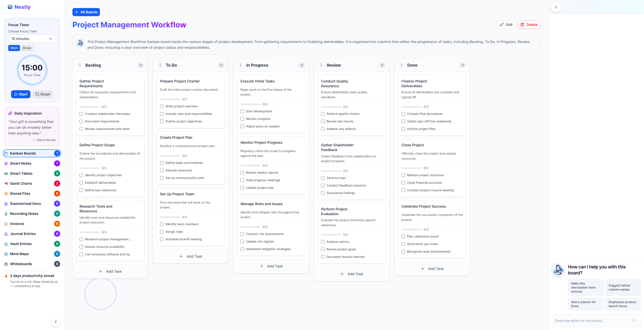Check the Perform quality checks item

click(323, 114)
